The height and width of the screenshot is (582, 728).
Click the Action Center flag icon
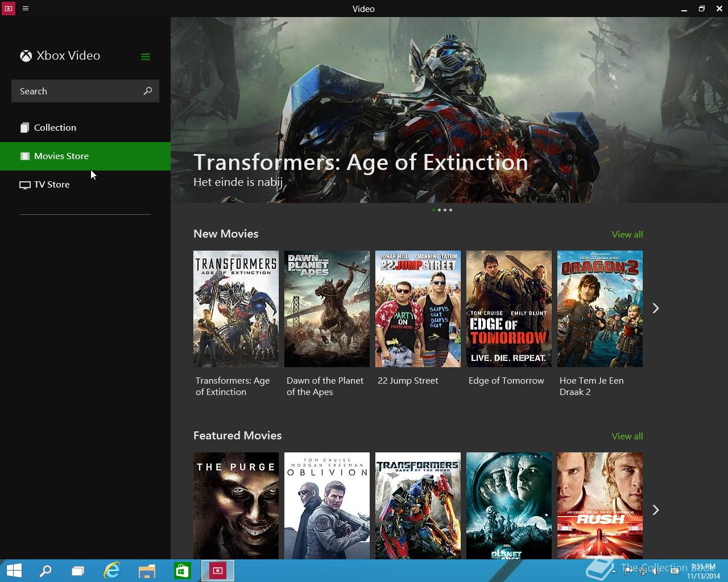tap(628, 571)
